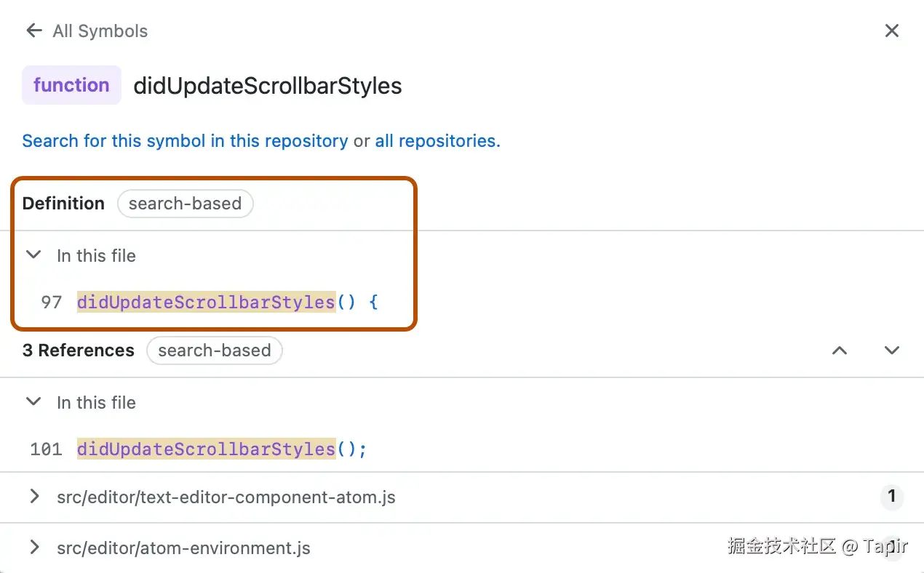Select the src/editor/atom-environment.js file name
The height and width of the screenshot is (573, 924).
(183, 548)
